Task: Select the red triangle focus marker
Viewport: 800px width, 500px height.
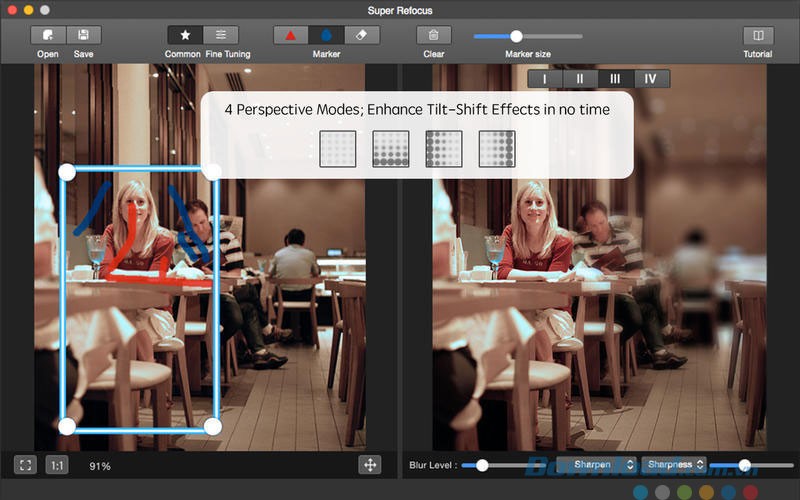Action: pos(291,35)
